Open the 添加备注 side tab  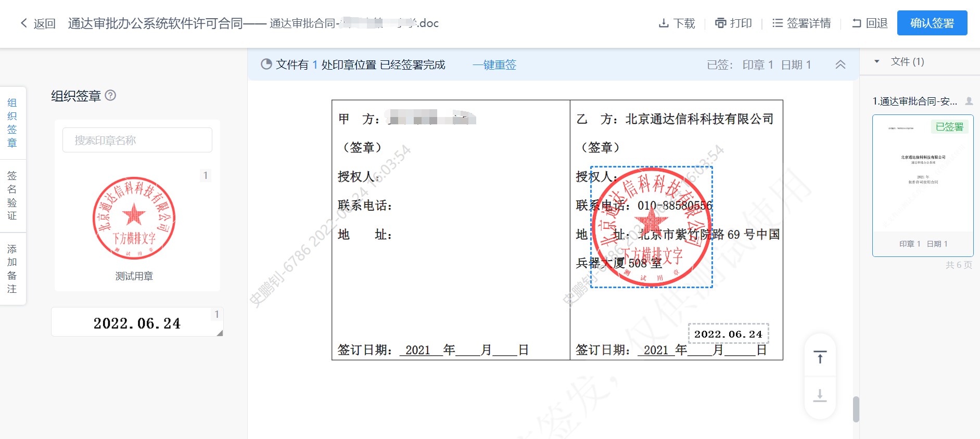tap(12, 269)
